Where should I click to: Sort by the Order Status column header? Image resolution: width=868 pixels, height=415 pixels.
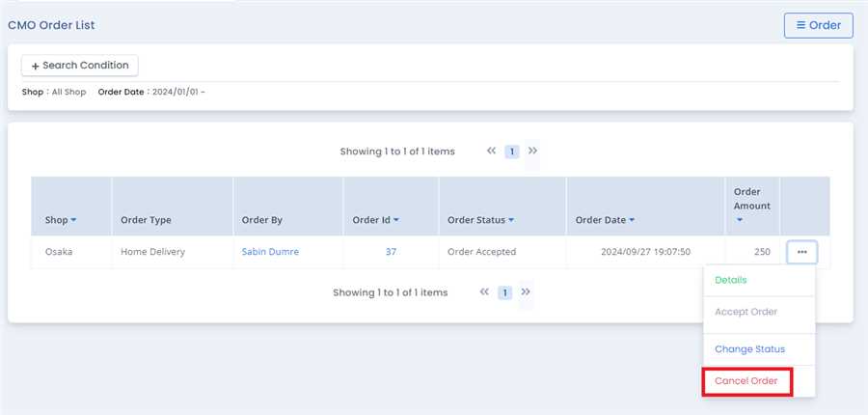point(480,220)
